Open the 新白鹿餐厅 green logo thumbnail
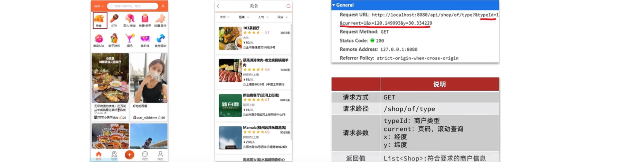The width and height of the screenshot is (644, 162). click(x=230, y=105)
